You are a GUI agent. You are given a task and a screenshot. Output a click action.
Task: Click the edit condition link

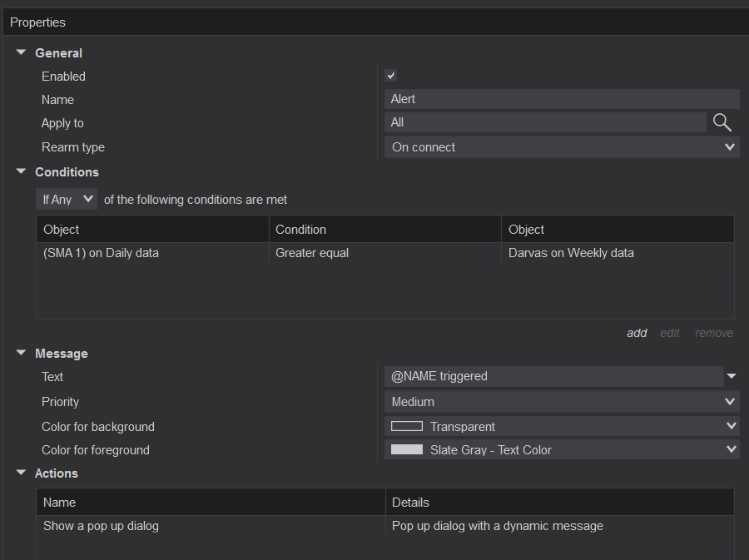pos(670,333)
